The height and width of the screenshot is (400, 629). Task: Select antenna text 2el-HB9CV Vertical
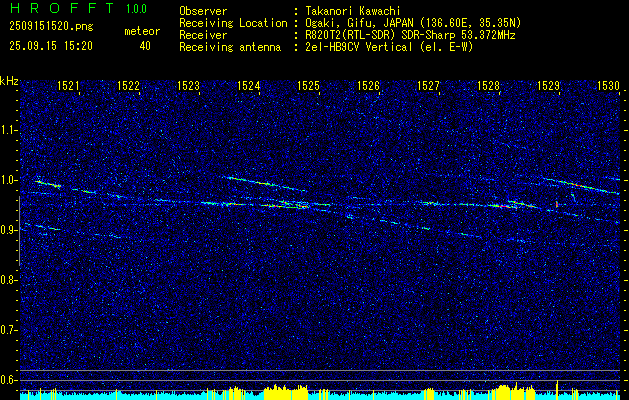(x=359, y=47)
